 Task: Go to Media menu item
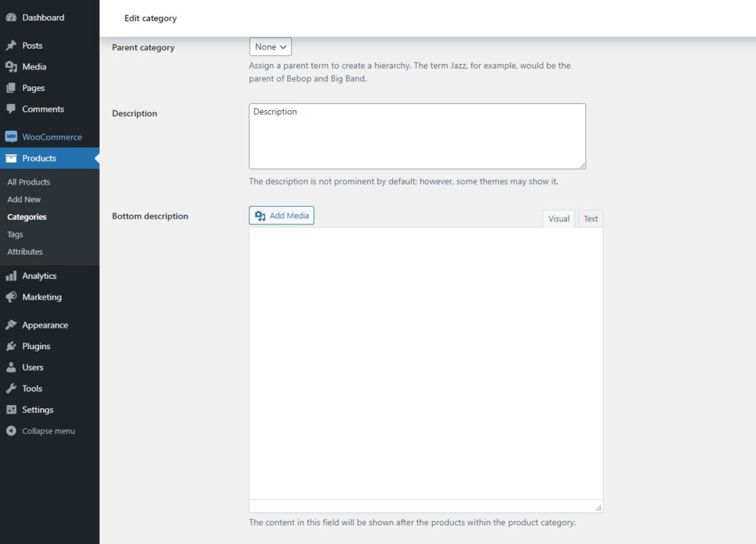click(x=34, y=66)
